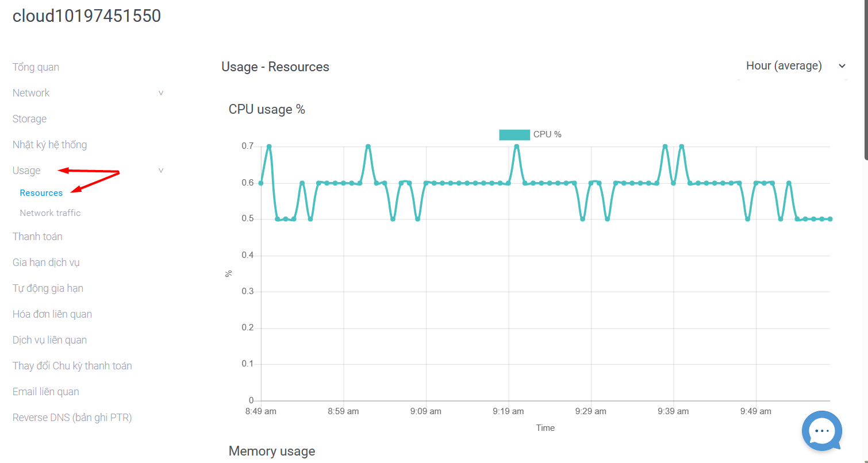The height and width of the screenshot is (463, 868).
Task: Open Gia hạn dịch vụ
Action: 46,263
